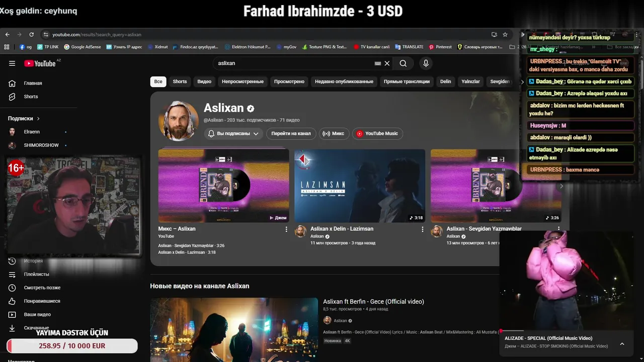
Task: Select the Shorts filter chip
Action: click(180, 81)
